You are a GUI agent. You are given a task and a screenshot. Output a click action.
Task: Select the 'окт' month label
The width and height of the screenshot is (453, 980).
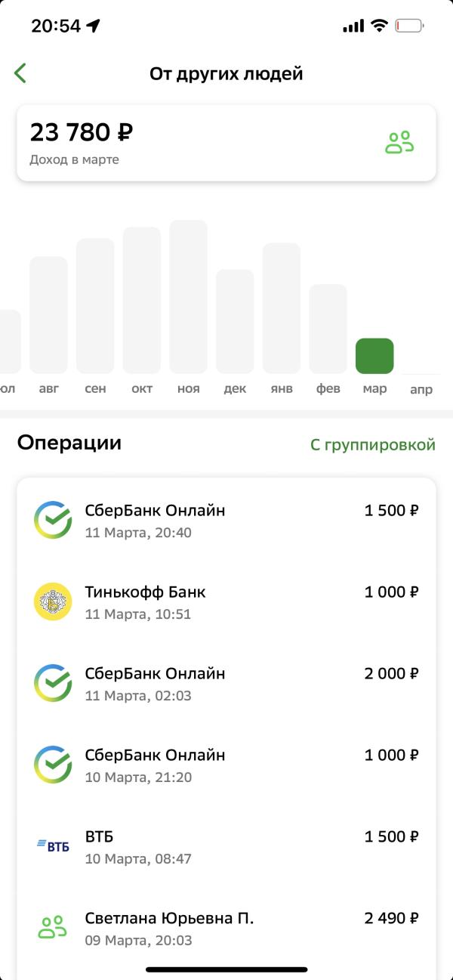click(142, 389)
